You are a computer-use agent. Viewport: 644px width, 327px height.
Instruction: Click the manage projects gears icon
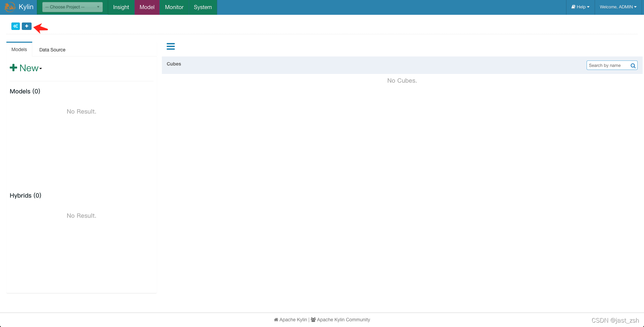[x=15, y=26]
